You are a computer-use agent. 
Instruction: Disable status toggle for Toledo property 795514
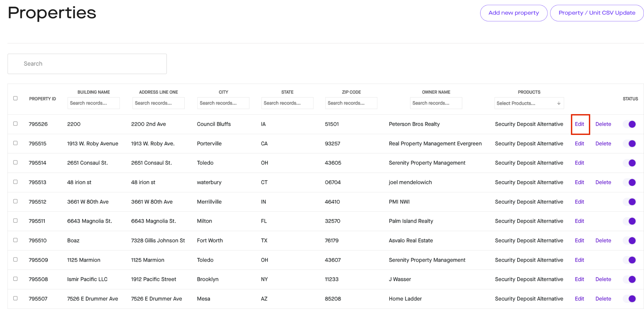630,163
